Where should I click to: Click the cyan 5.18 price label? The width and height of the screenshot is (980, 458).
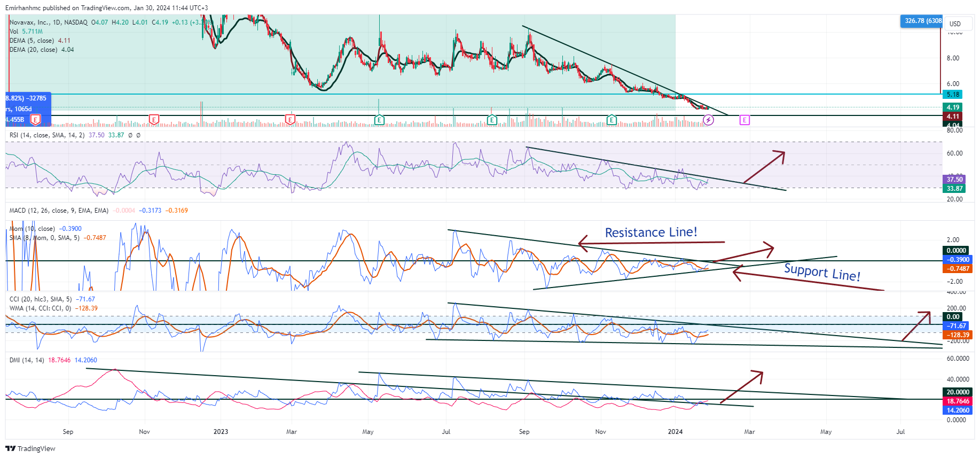click(x=953, y=95)
